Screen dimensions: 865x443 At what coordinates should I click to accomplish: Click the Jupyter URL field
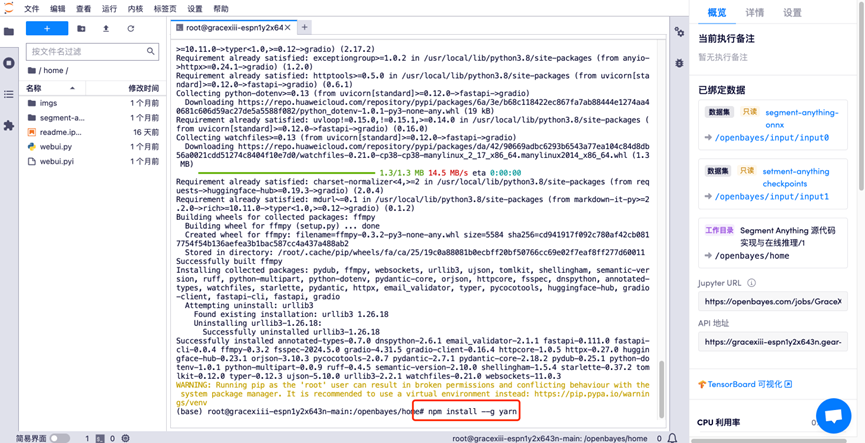pyautogui.click(x=773, y=302)
